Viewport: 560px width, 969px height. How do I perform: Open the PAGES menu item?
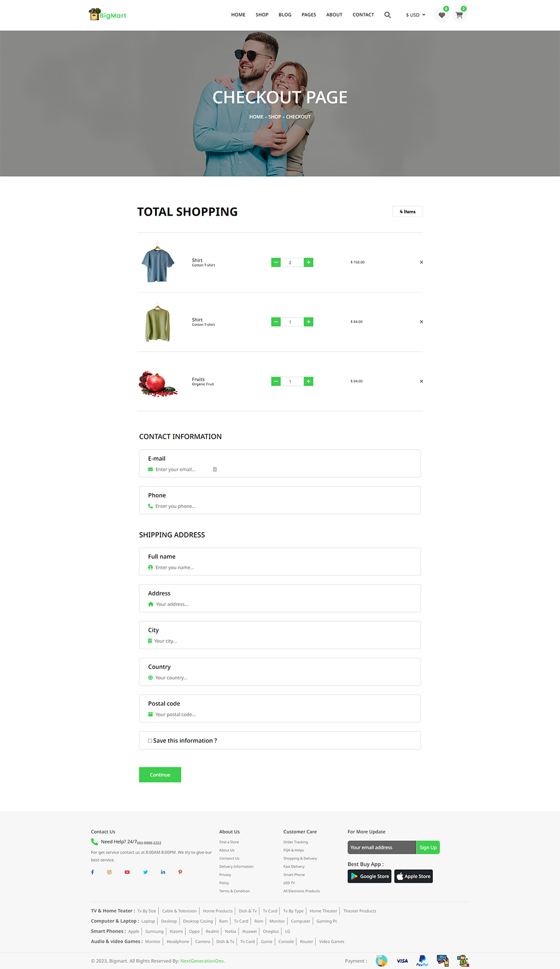(309, 15)
